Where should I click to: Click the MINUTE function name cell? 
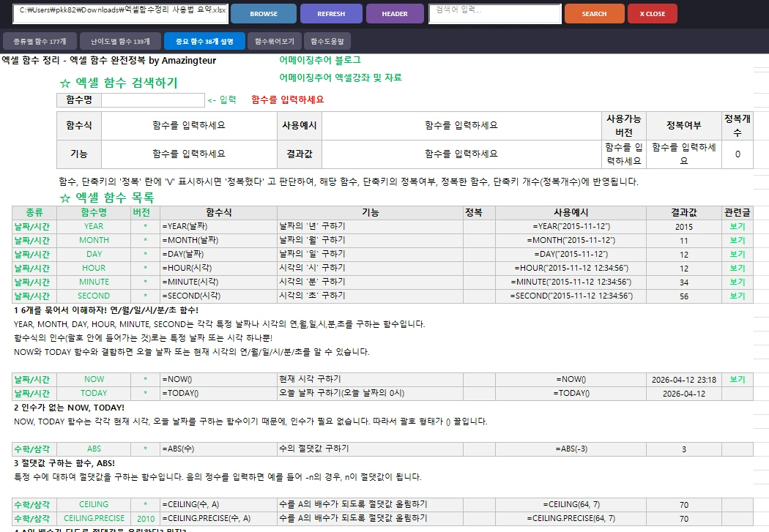(x=94, y=282)
